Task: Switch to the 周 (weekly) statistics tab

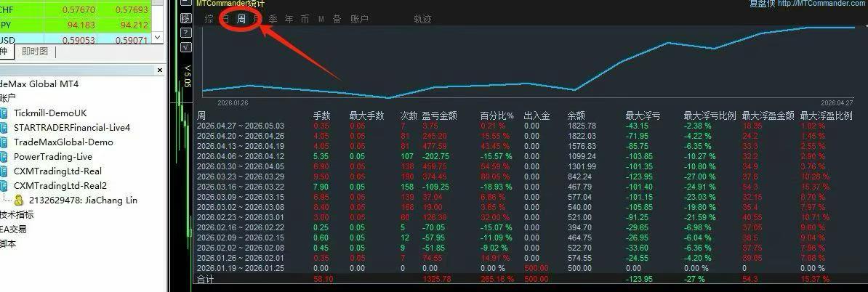Action: click(x=241, y=19)
